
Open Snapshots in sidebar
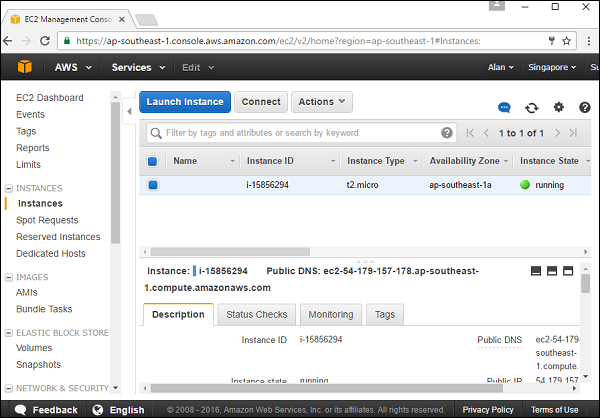coord(38,364)
